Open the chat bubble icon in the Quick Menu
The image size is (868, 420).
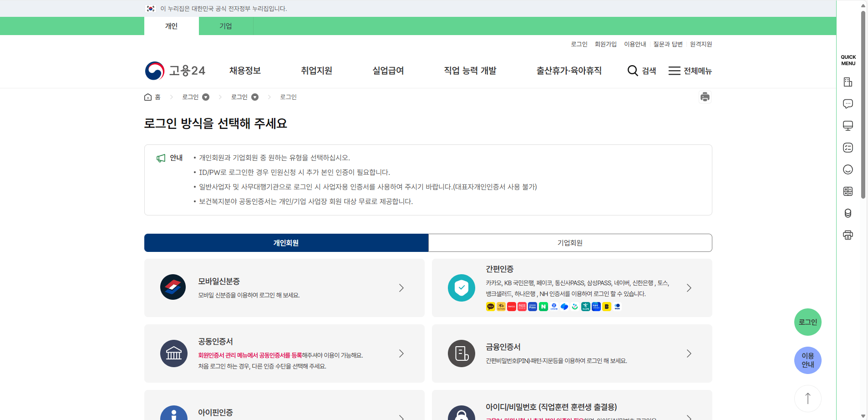tap(848, 103)
